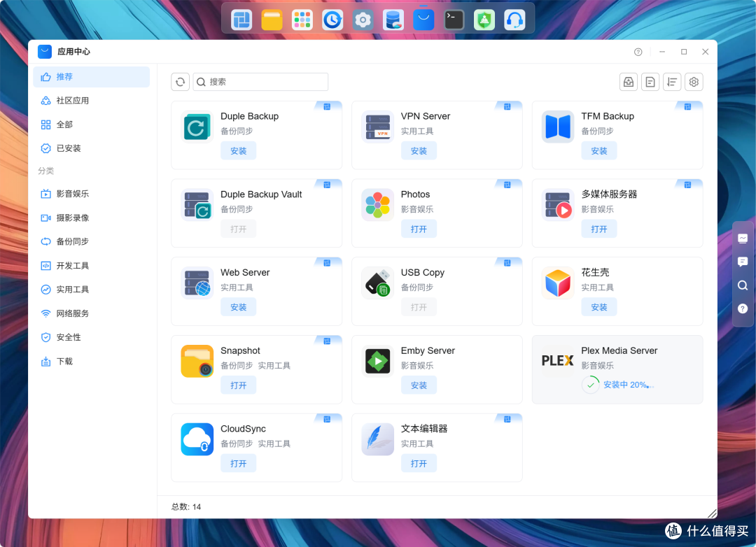Open the Photos app button
The width and height of the screenshot is (756, 547).
419,229
